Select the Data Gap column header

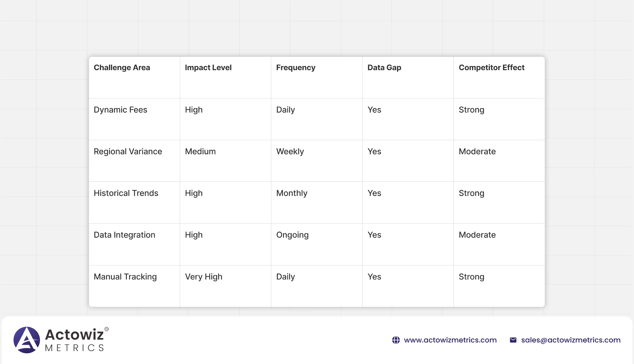[384, 68]
